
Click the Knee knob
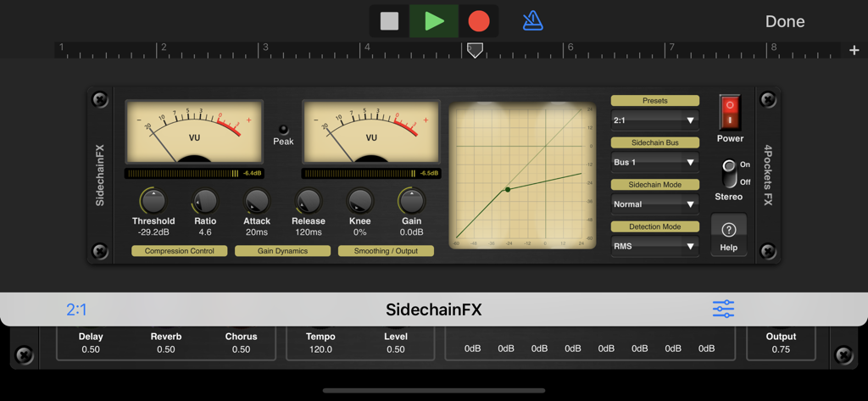pyautogui.click(x=359, y=200)
